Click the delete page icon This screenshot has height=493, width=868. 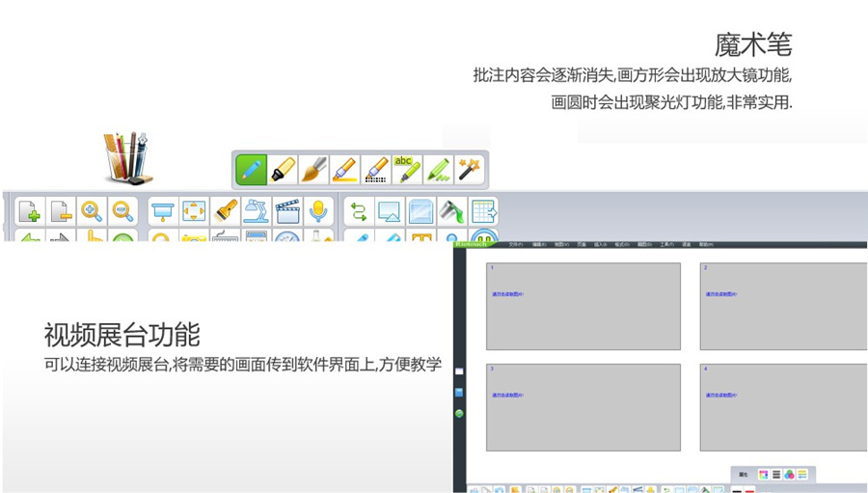61,211
